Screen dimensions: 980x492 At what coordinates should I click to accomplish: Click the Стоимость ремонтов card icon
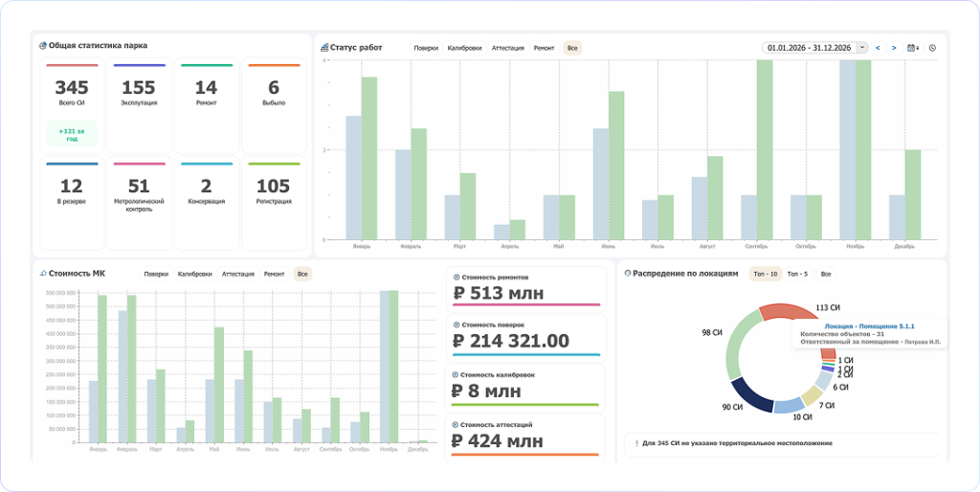tap(457, 277)
